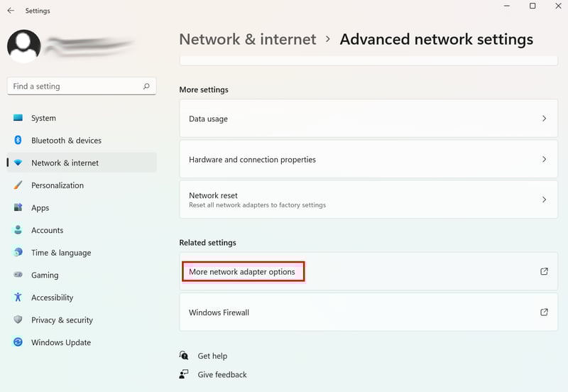This screenshot has width=568, height=392.
Task: Open Bluetooth & devices category
Action: [82, 140]
